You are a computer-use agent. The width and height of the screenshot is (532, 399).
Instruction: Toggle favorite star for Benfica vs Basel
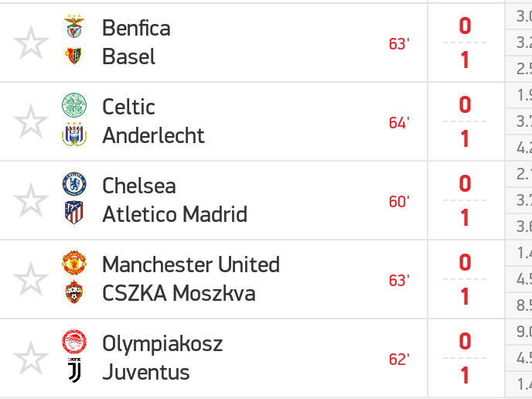coord(31,43)
